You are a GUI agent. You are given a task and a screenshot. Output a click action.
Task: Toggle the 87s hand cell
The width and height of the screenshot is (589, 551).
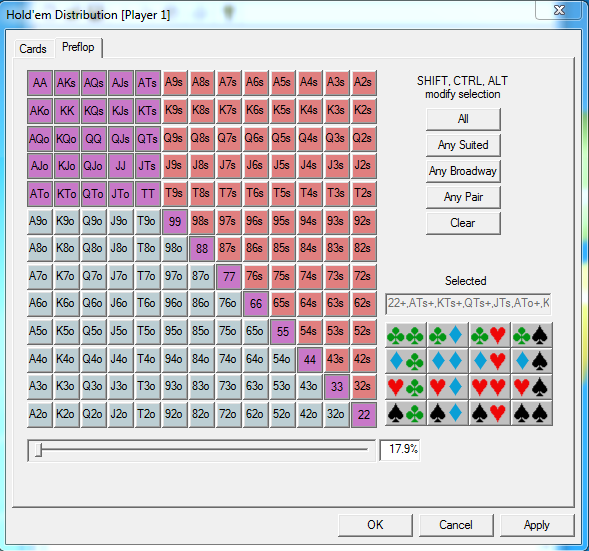click(229, 249)
